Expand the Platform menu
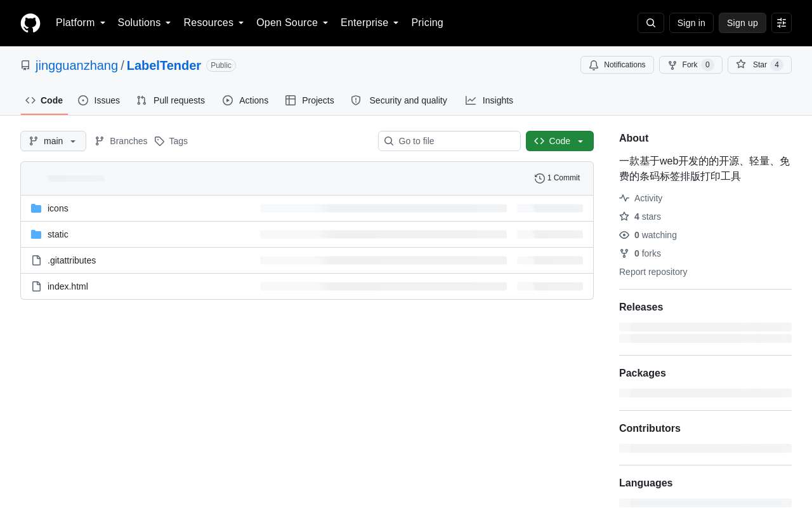The image size is (812, 508). [x=81, y=23]
